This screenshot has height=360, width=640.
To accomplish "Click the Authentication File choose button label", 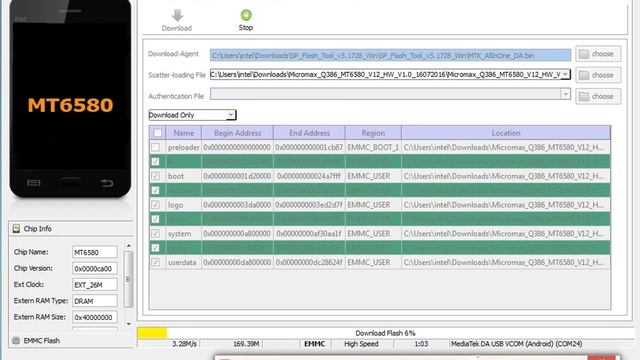I will 602,96.
